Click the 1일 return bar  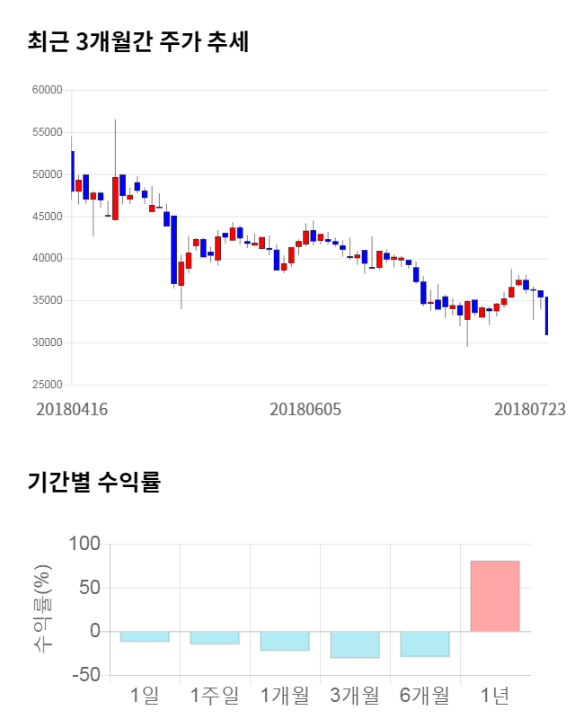click(145, 636)
